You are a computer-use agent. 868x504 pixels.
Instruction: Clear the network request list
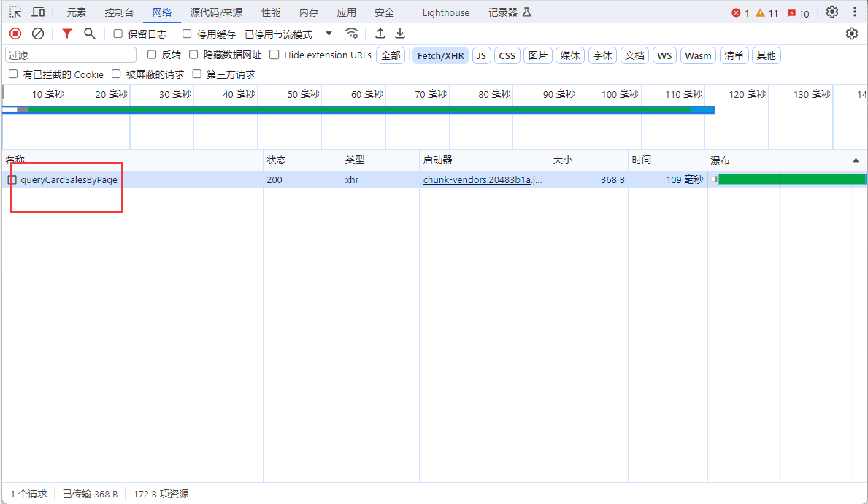tap(37, 34)
